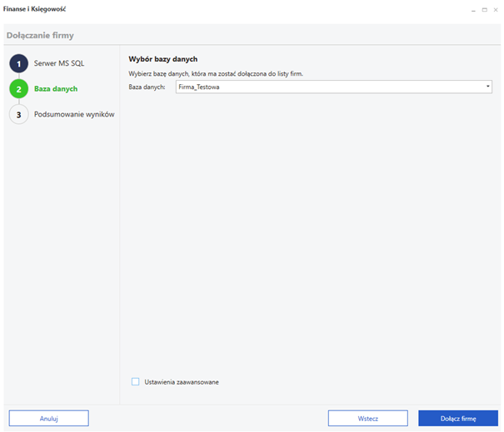Click the Dołączanie firmy header title
504x432 pixels.
40,35
